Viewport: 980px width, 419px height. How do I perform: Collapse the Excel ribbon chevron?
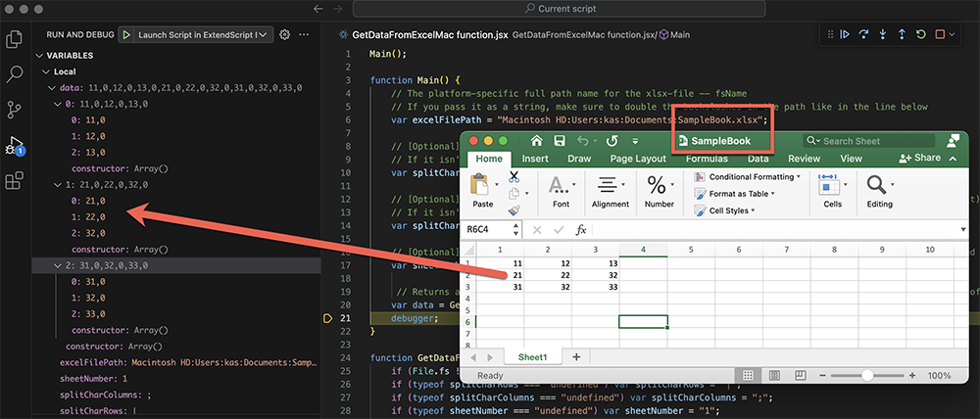[953, 159]
